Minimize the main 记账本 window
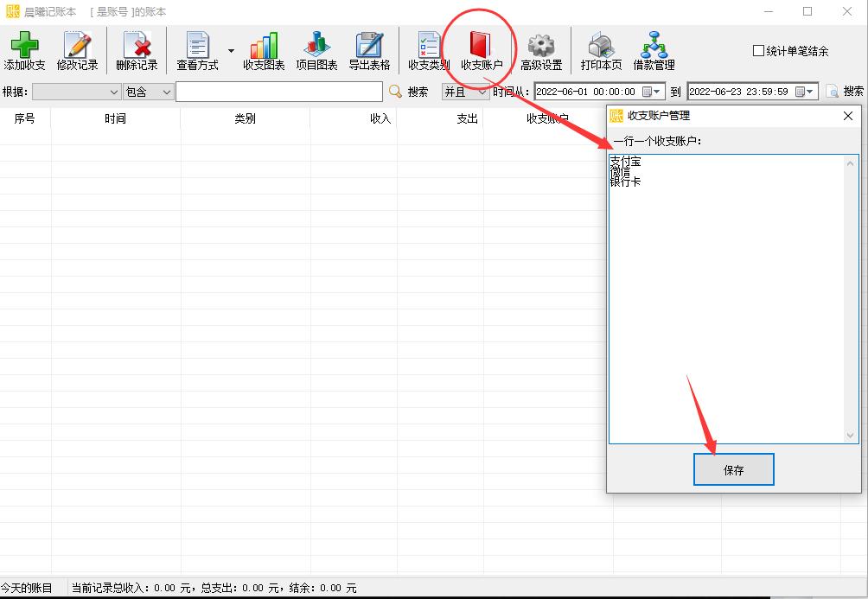Screen dimensions: 868x599 coord(769,11)
